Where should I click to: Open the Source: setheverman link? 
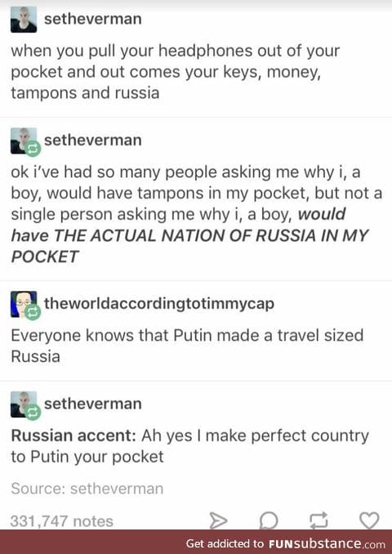coord(87,489)
